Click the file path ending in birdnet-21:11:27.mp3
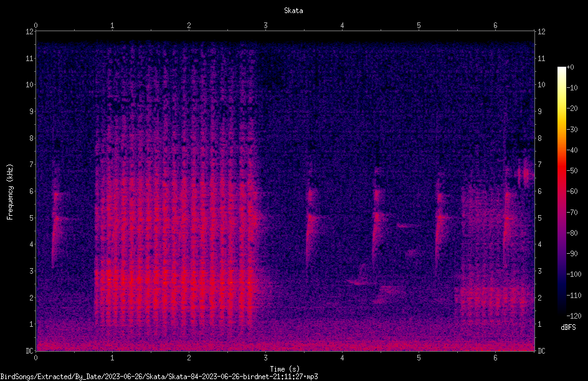588x381 pixels. click(x=159, y=377)
